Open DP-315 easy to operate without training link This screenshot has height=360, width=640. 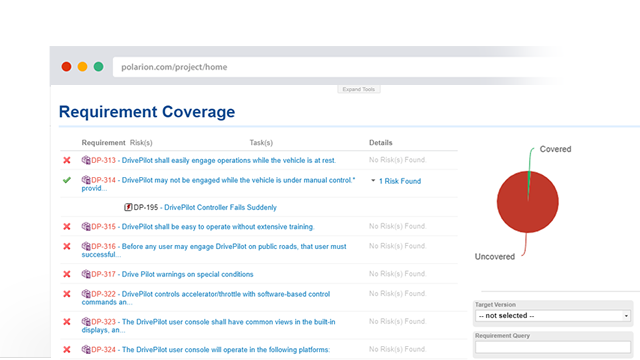click(x=202, y=227)
